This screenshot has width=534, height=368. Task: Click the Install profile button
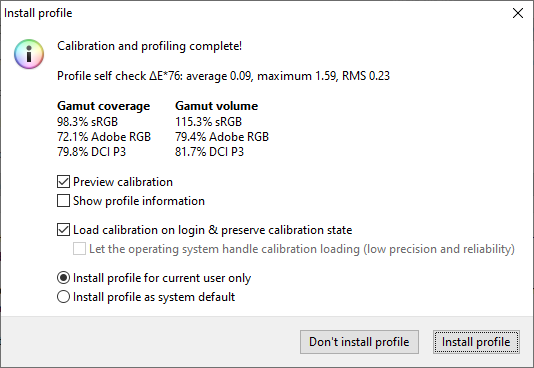coord(476,342)
